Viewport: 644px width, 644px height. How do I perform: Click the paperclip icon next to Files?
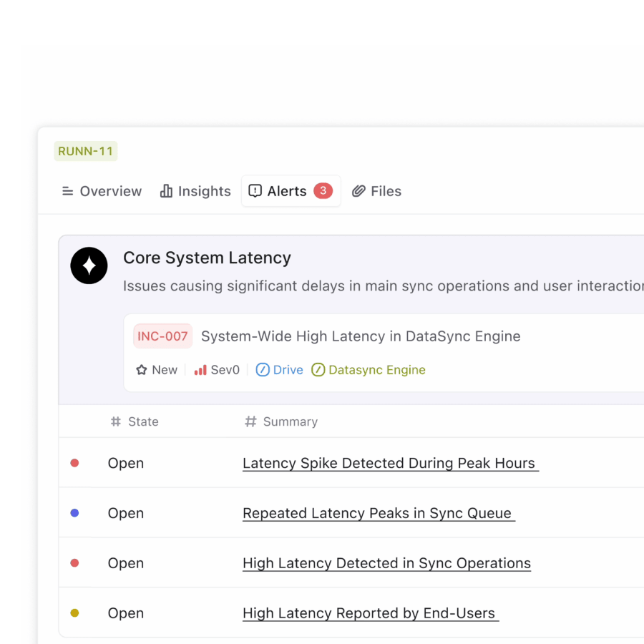pos(359,190)
